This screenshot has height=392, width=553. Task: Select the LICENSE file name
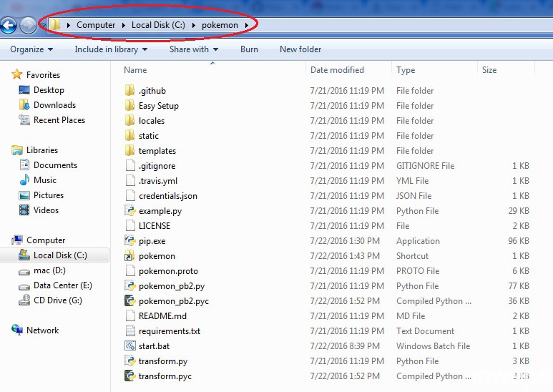155,226
